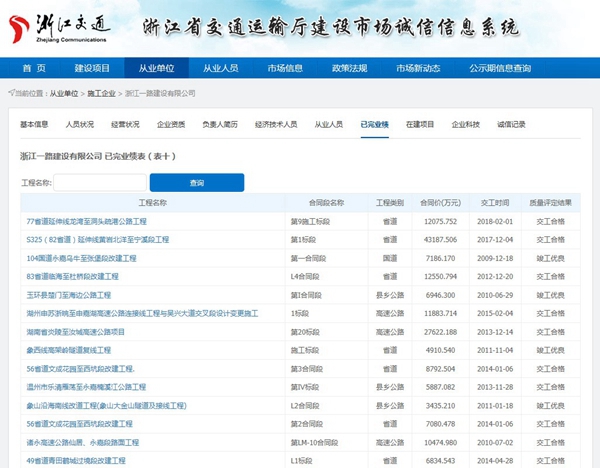Open the 在建项目 tab
Viewport: 600px width, 468px height.
[420, 124]
